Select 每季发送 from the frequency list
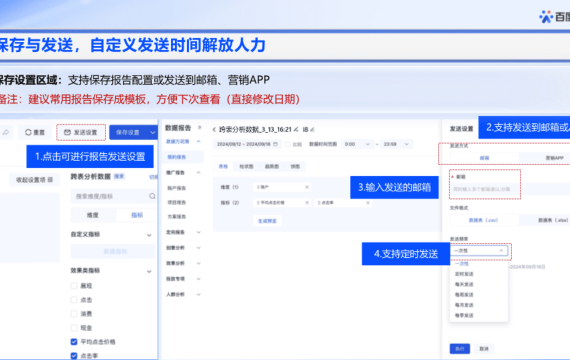Screen dimensions: 570x360 pos(464,316)
